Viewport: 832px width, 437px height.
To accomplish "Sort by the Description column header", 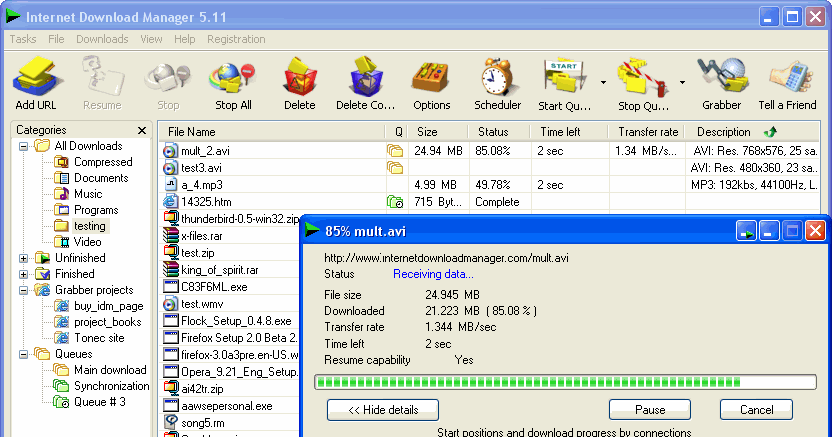I will (x=752, y=132).
